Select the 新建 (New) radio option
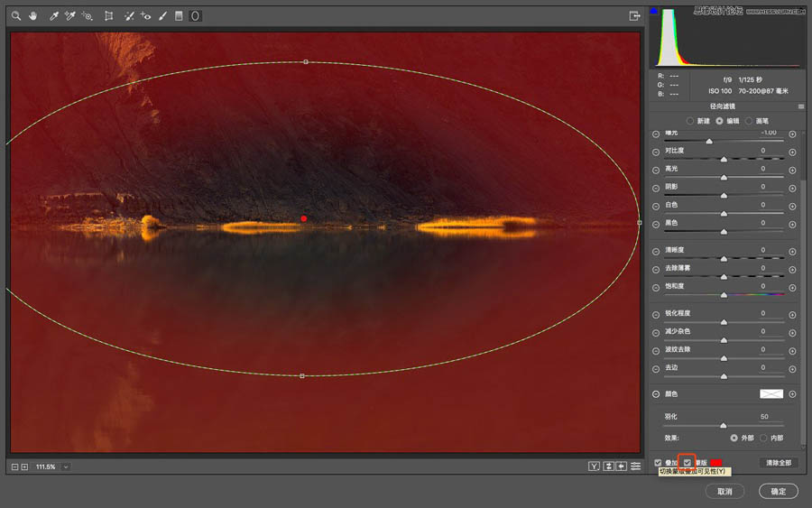Screen dimensions: 812x508 point(691,120)
